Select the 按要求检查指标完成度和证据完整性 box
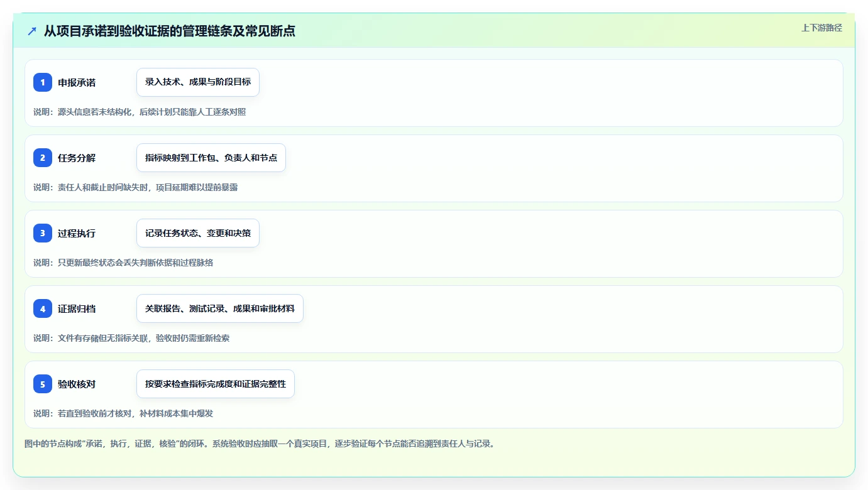The height and width of the screenshot is (490, 868). (x=216, y=384)
